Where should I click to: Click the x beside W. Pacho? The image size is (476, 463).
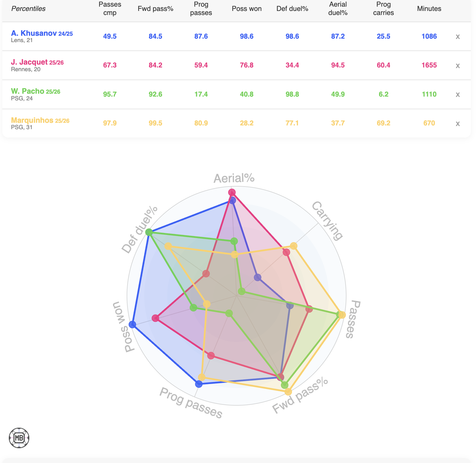pyautogui.click(x=458, y=95)
